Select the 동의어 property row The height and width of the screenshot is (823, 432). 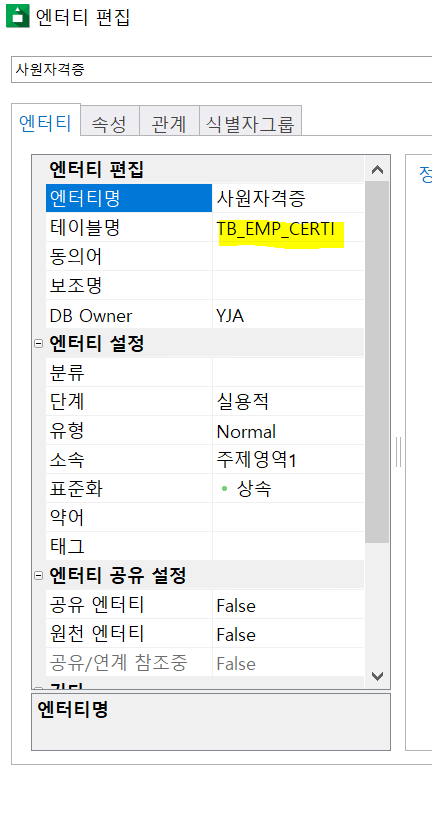205,256
